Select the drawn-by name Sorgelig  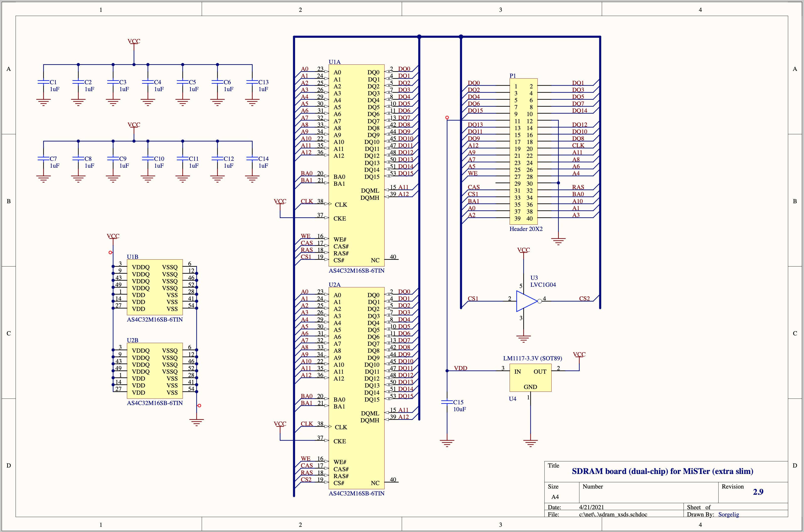click(728, 515)
